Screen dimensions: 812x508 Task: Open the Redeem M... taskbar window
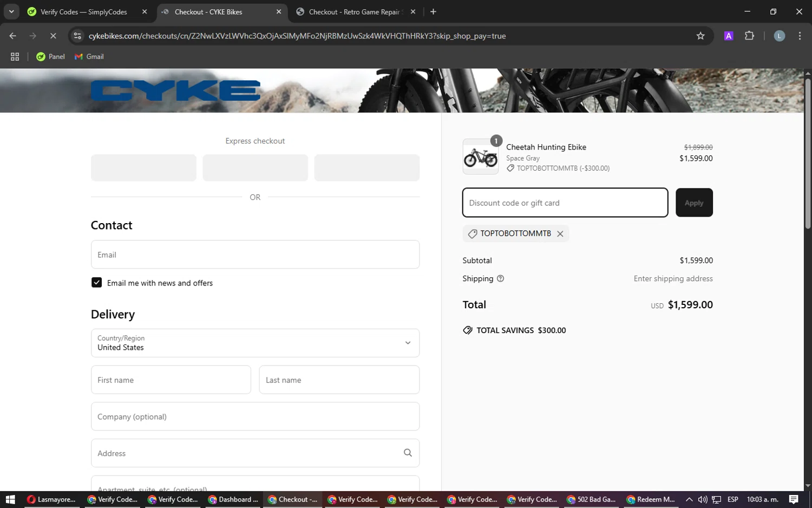click(651, 499)
